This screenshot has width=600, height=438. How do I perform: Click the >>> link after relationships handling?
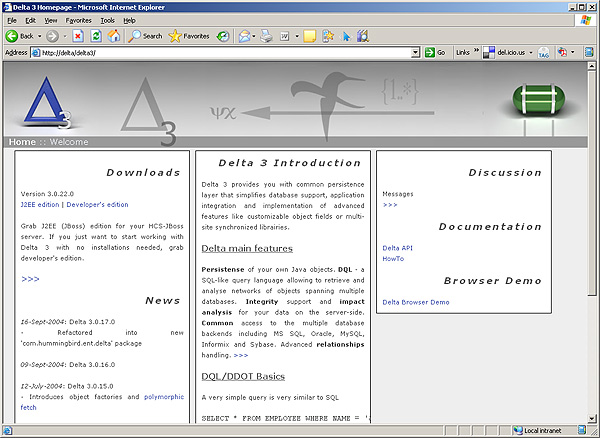[241, 355]
